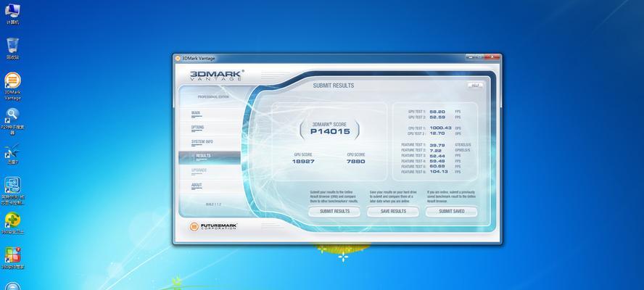
Task: Click the SUBMIT RESULTS panel heading
Action: (333, 86)
